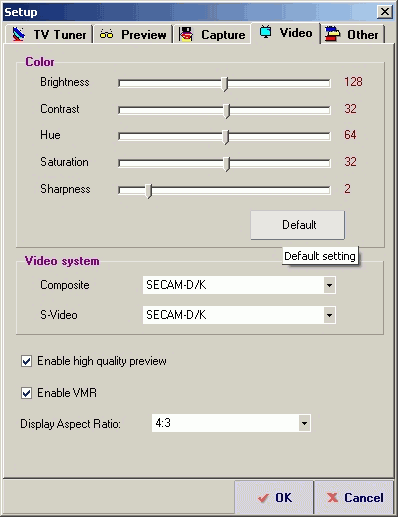The width and height of the screenshot is (398, 517).
Task: Click the satellite dish icon on TV Tuner tab
Action: click(x=19, y=34)
